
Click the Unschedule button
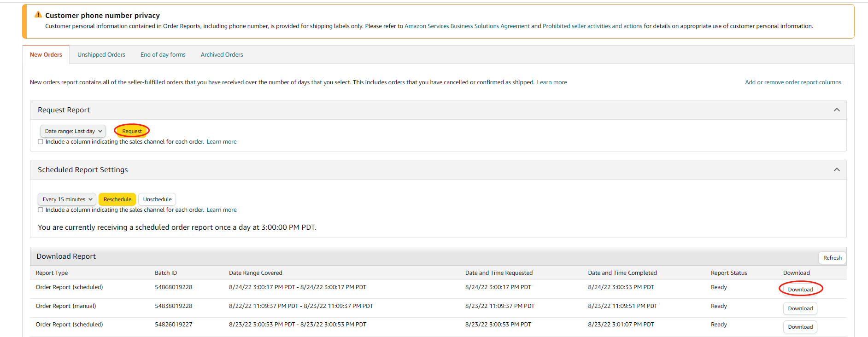pos(157,199)
